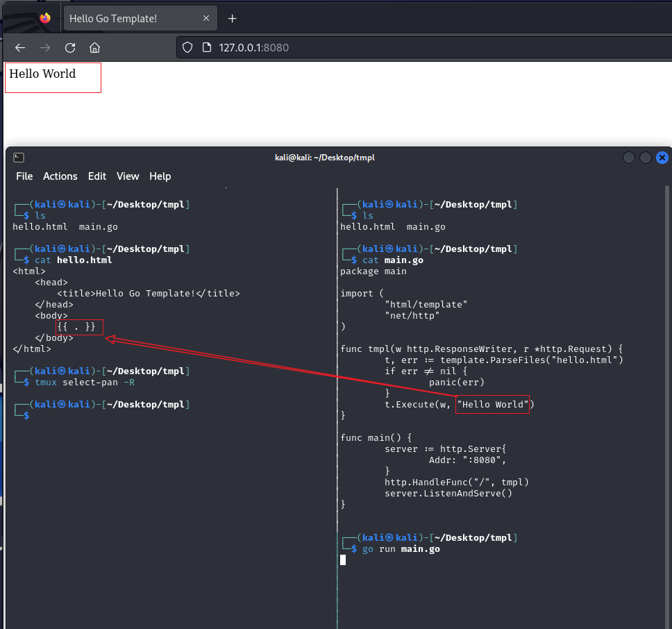Open the terminal View menu
The height and width of the screenshot is (629, 672).
pyautogui.click(x=128, y=176)
